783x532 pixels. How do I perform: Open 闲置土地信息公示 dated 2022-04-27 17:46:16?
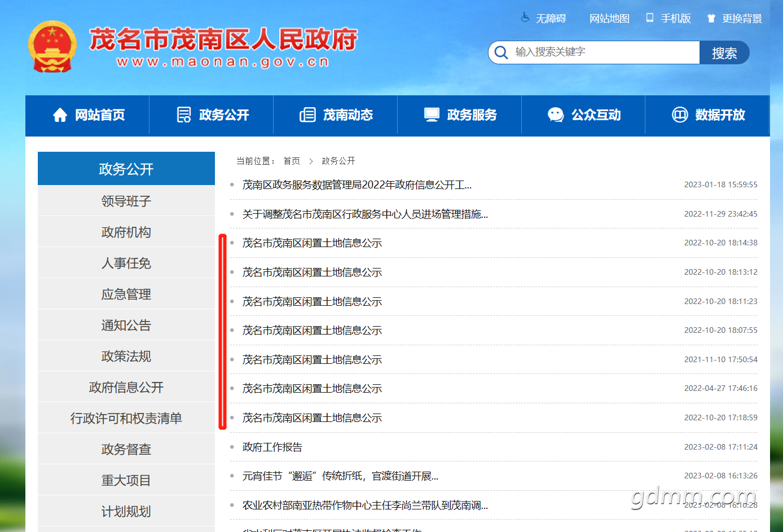pos(312,389)
